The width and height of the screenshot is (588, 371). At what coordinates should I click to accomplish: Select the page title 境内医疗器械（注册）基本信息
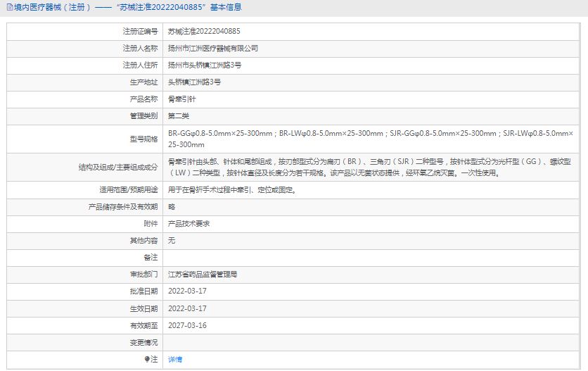click(x=127, y=7)
